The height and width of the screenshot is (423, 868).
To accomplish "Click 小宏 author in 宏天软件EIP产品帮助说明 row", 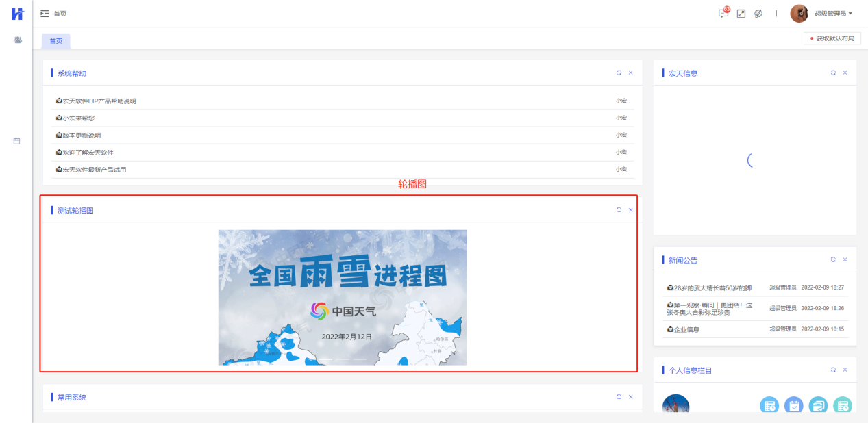I will click(x=621, y=101).
